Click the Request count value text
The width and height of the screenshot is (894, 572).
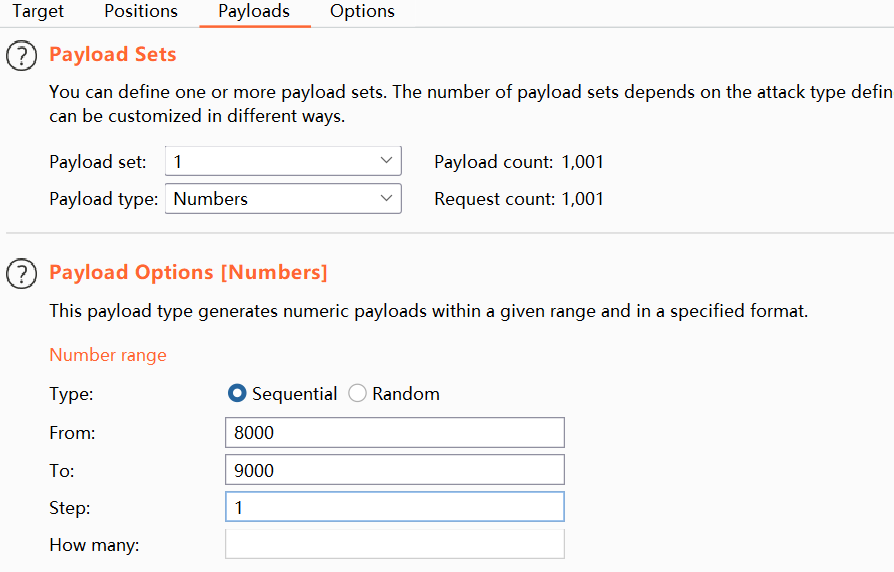(x=582, y=199)
